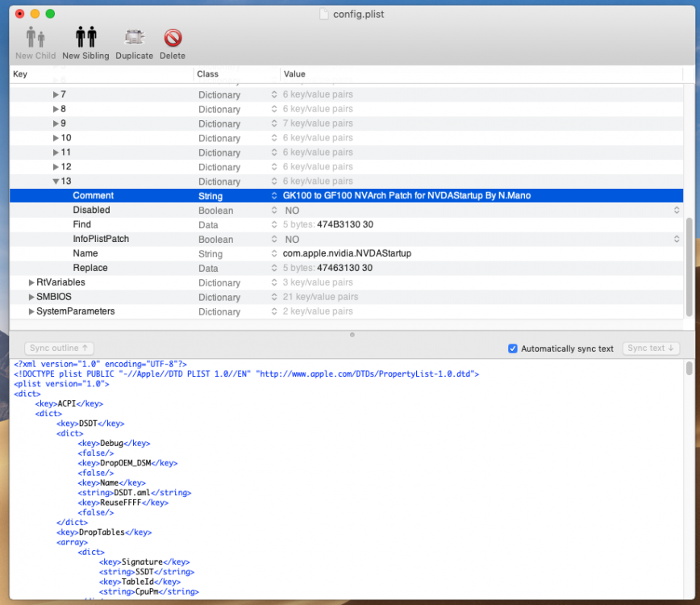Screen dimensions: 700x605
Task: Expand dictionary item 9
Action: click(56, 123)
